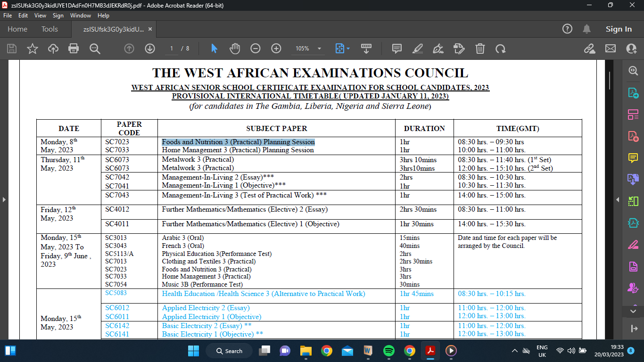Viewport: 644px width, 362px height.
Task: Zoom in with the plus control
Action: (276, 49)
